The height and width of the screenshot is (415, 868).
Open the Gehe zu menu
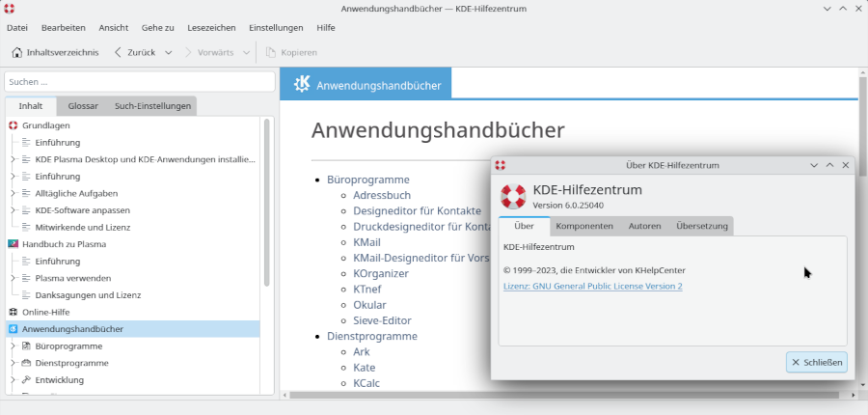pos(158,28)
